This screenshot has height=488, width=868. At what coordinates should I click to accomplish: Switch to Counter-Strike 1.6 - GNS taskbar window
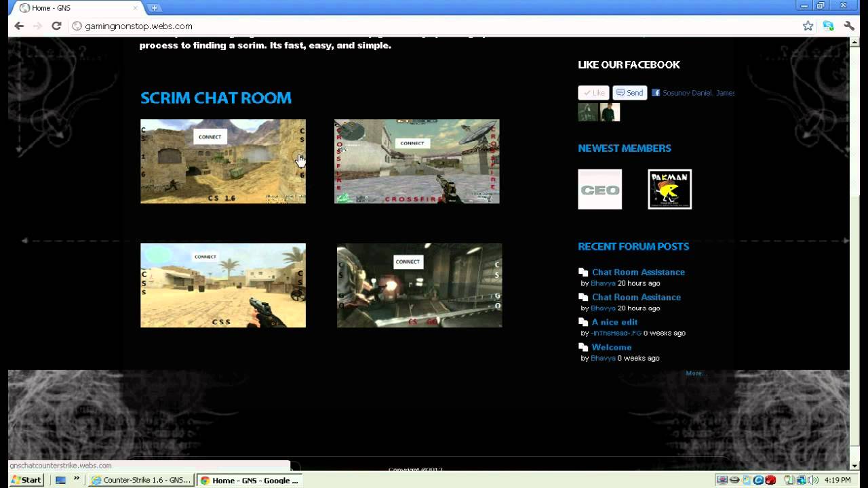click(x=141, y=480)
